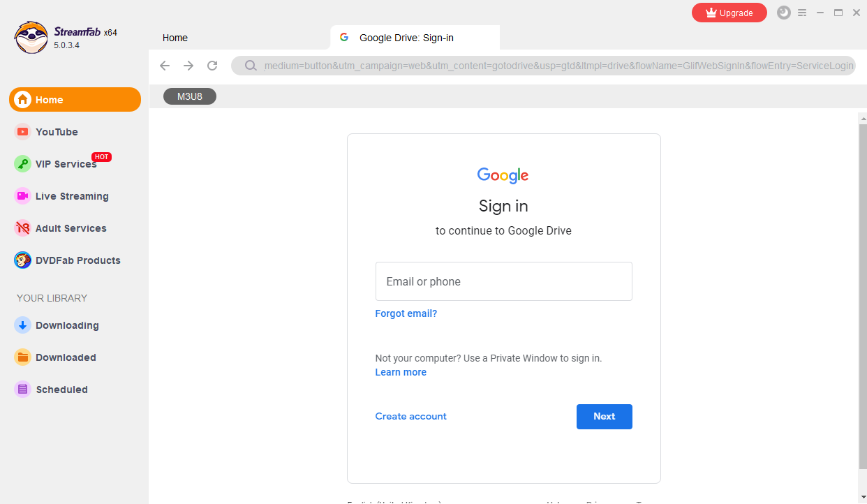Screen dimensions: 867x504
Task: Close the StreamFab window
Action: (857, 13)
